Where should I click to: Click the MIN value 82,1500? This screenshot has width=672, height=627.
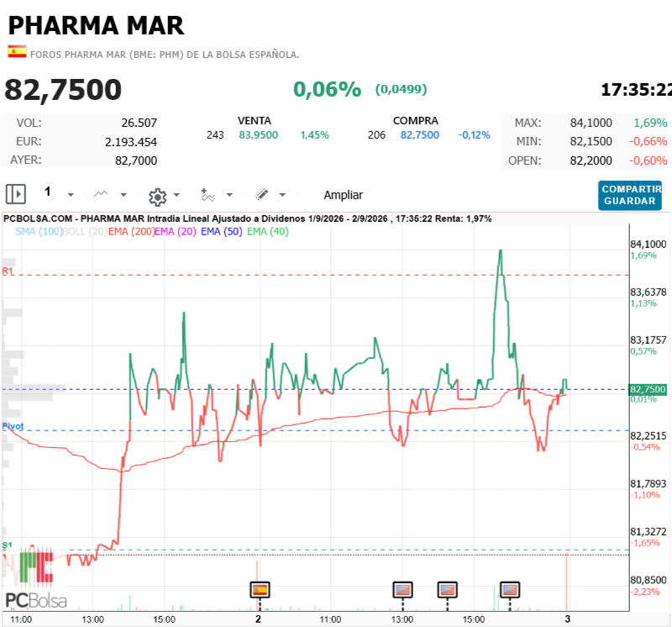click(591, 141)
